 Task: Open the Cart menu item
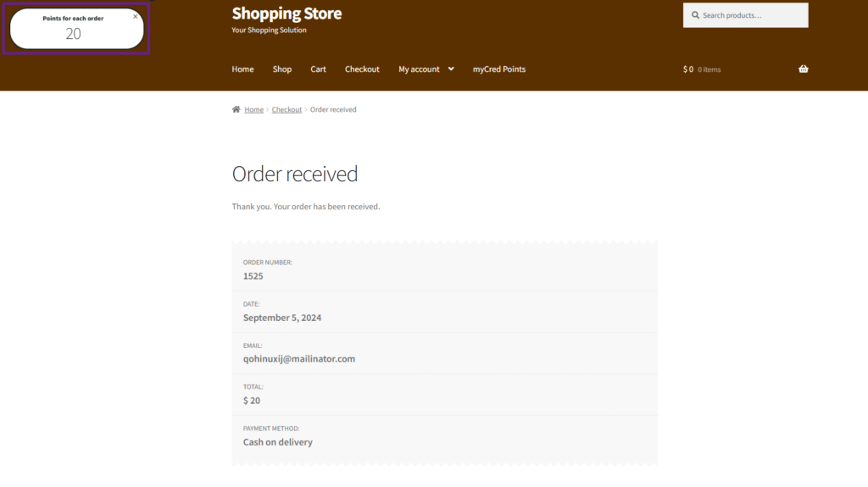(318, 69)
